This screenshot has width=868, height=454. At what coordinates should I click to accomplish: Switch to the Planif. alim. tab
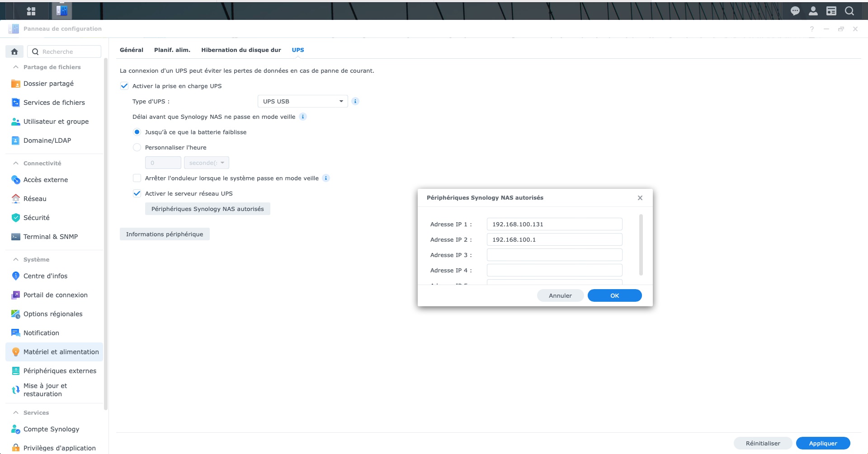(x=172, y=50)
